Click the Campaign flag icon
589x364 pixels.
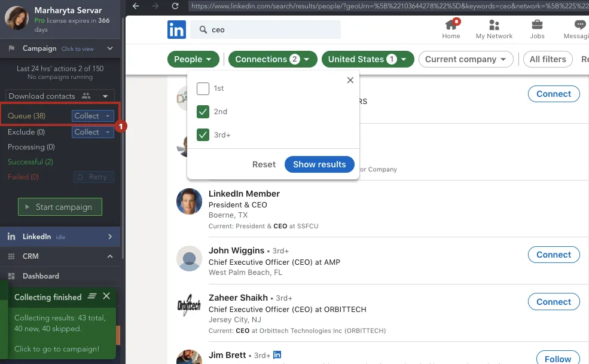point(11,48)
